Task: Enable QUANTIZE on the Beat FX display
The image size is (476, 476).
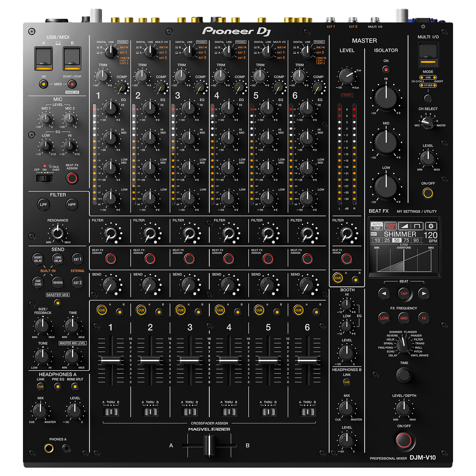Action: [390, 226]
